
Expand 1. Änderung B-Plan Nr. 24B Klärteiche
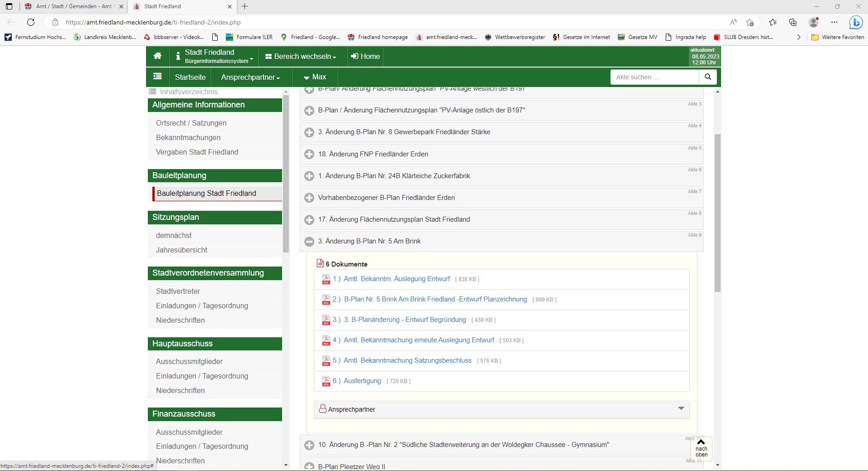(309, 176)
